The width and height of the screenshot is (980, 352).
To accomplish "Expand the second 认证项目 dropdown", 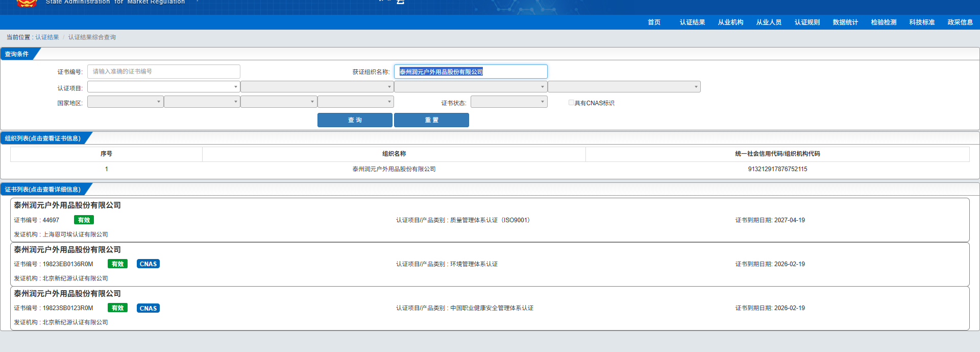I will (317, 87).
